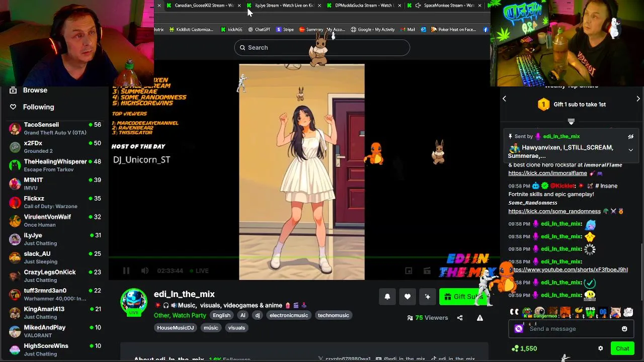The image size is (644, 362).
Task: Open MikedAndPlay channel in sidebar
Action: click(55, 331)
